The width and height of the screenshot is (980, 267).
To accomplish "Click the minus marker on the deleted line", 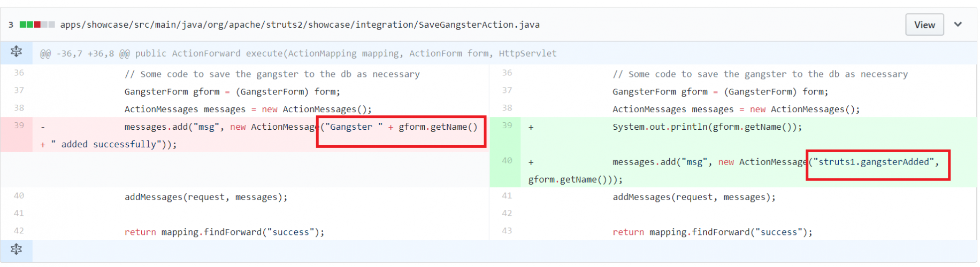I will tap(43, 127).
